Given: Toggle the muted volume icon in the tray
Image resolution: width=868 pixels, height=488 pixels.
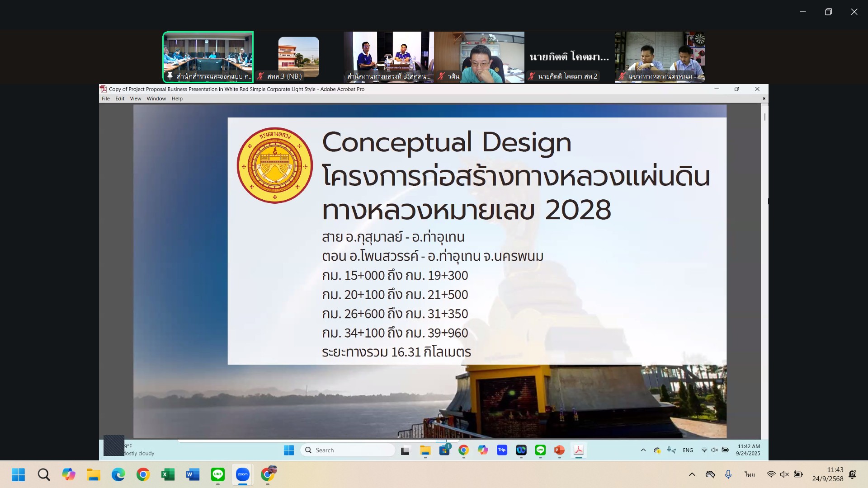Looking at the screenshot, I should pos(784,474).
